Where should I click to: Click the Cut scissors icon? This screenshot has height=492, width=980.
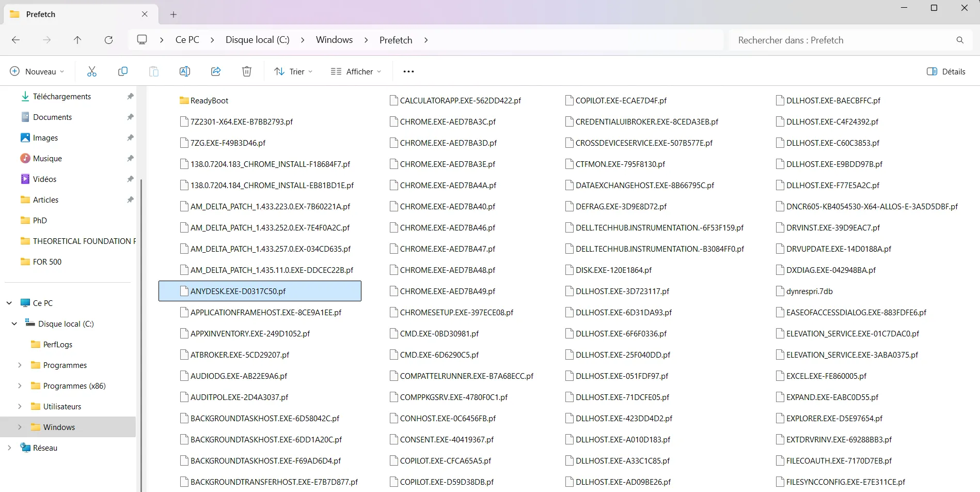tap(92, 71)
